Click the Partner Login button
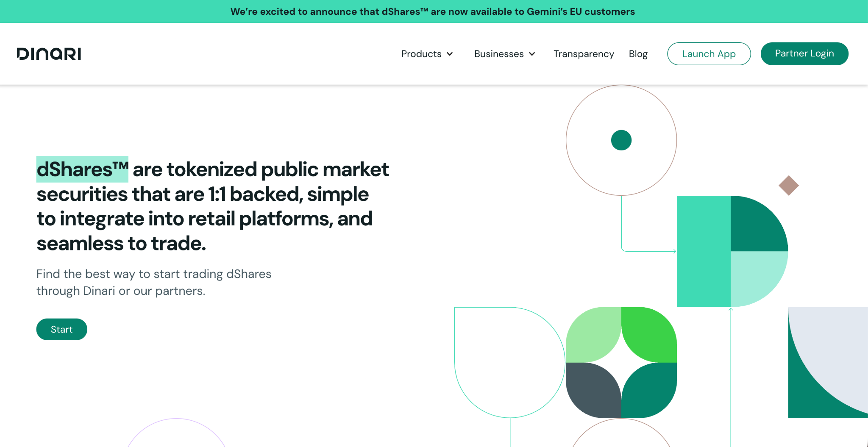This screenshot has height=447, width=868. 804,54
